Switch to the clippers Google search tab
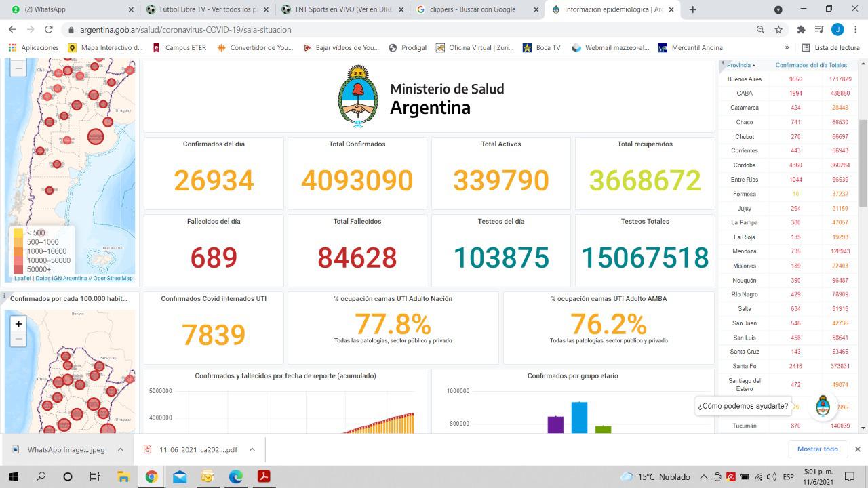868x488 pixels. 475,9
